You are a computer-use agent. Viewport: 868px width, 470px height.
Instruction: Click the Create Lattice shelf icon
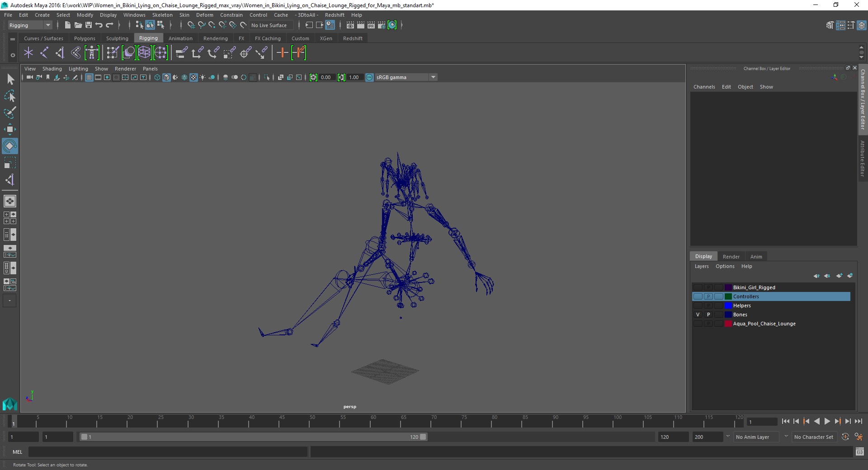144,53
